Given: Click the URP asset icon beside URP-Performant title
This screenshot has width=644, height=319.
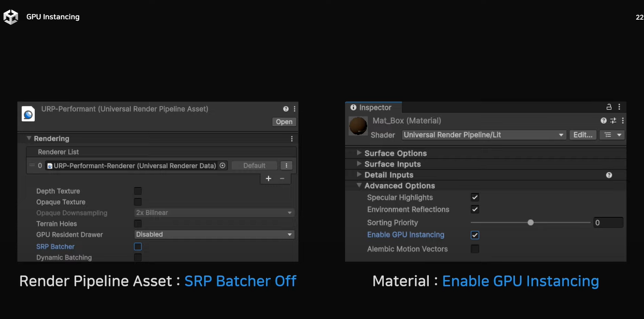Looking at the screenshot, I should coord(28,114).
